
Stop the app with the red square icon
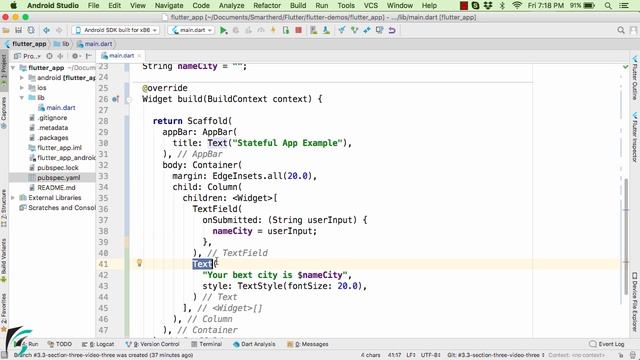click(299, 30)
